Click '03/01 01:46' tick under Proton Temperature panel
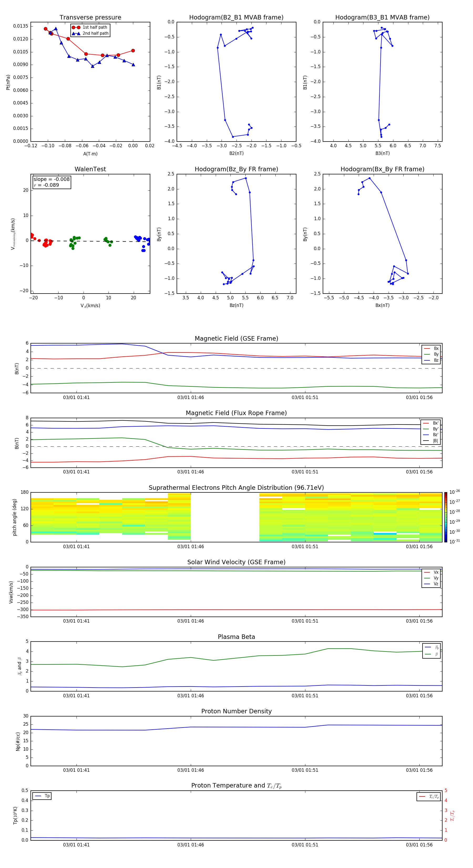The image size is (473, 868). tap(191, 845)
